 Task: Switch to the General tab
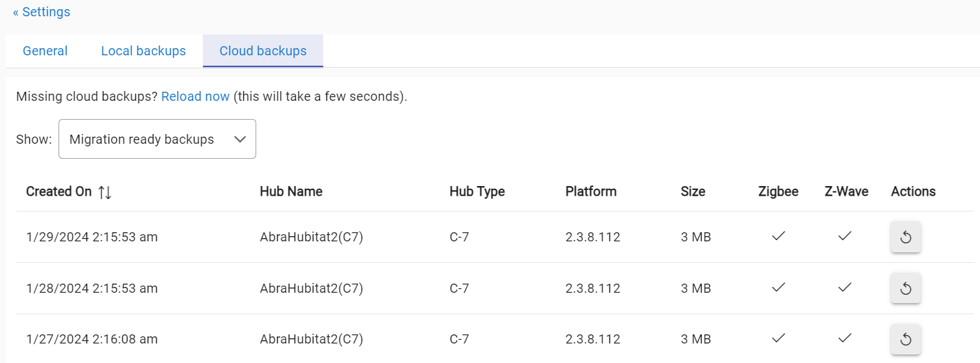tap(45, 51)
